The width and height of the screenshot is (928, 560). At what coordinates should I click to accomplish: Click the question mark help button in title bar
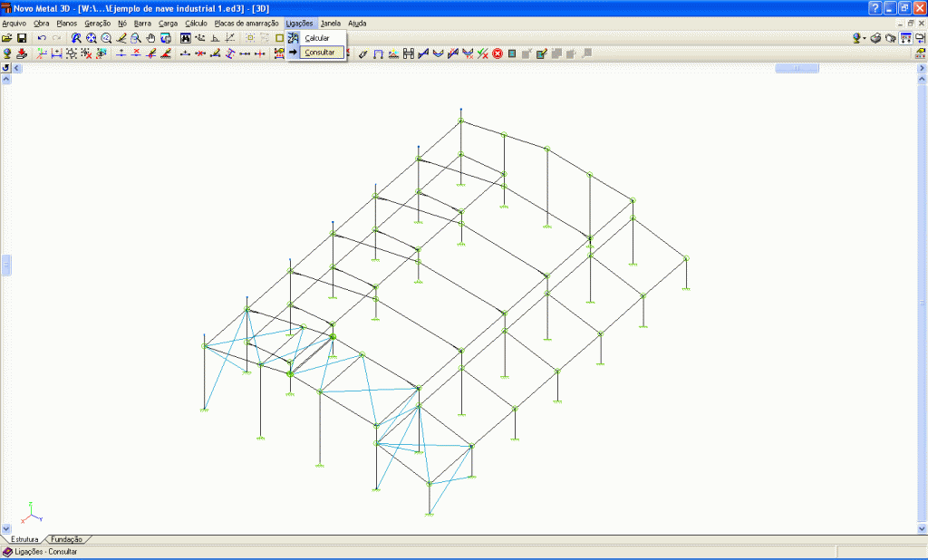click(x=875, y=7)
